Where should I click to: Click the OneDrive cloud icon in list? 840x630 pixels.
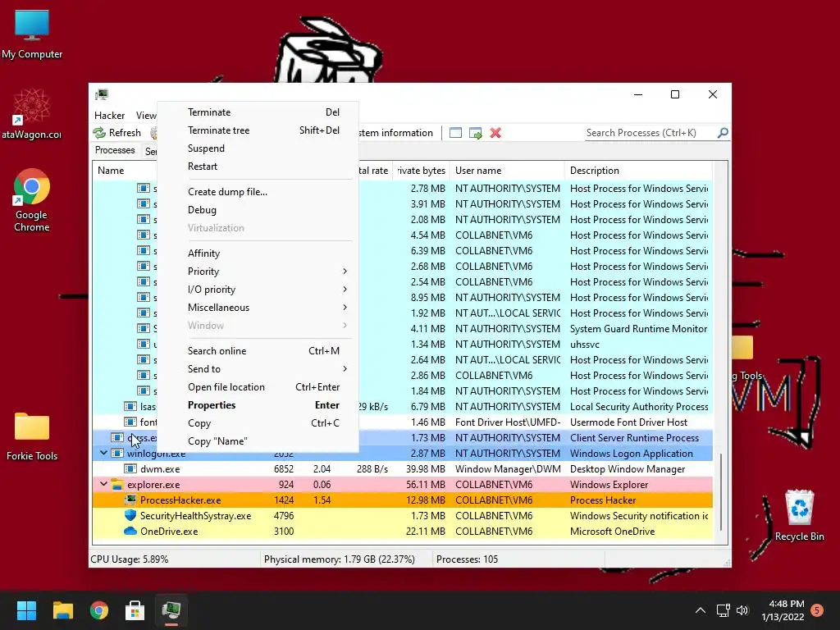[130, 532]
